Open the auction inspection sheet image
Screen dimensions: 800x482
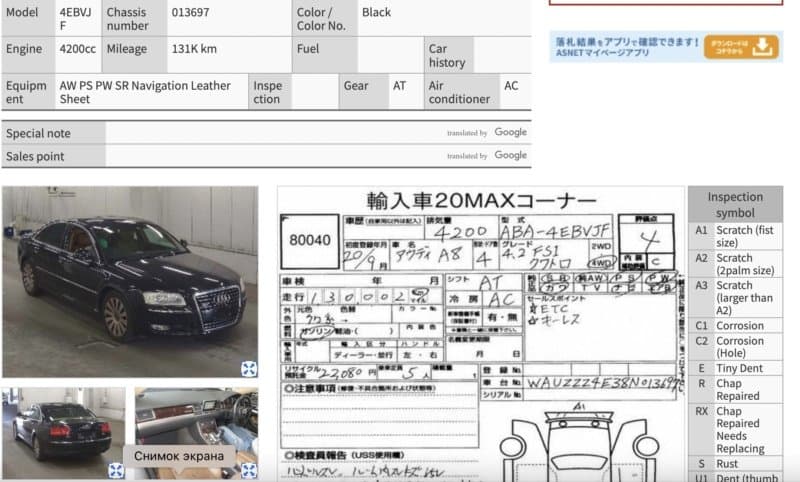click(481, 334)
